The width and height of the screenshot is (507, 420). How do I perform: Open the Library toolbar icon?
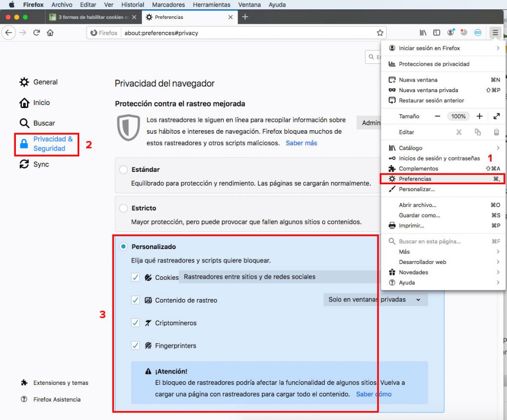423,33
